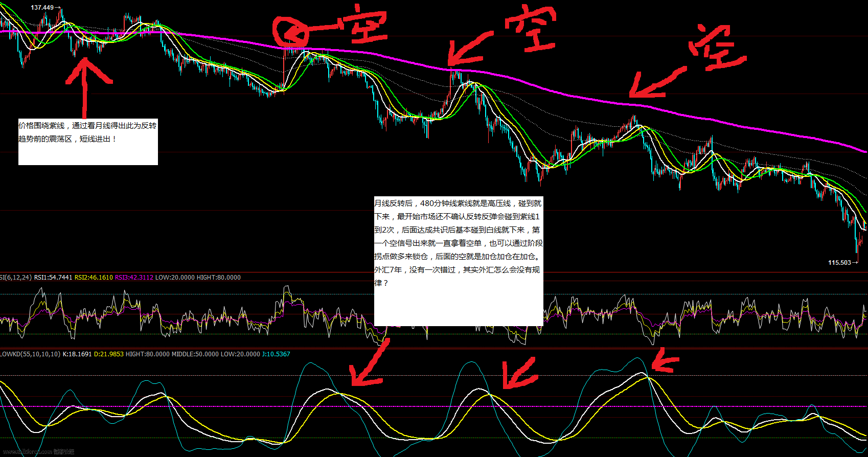Select the RSI (6,12,24) indicator name
The image size is (868, 457).
pyautogui.click(x=16, y=278)
